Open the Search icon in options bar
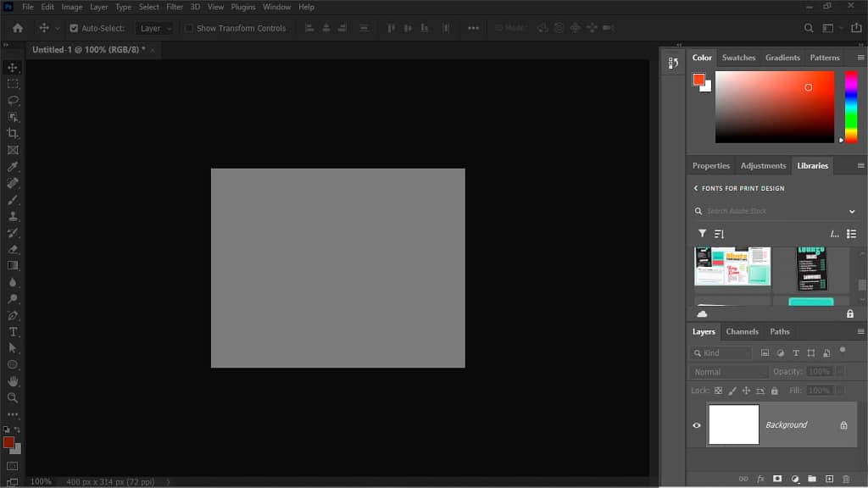Screen dimensions: 868x488 click(809, 28)
